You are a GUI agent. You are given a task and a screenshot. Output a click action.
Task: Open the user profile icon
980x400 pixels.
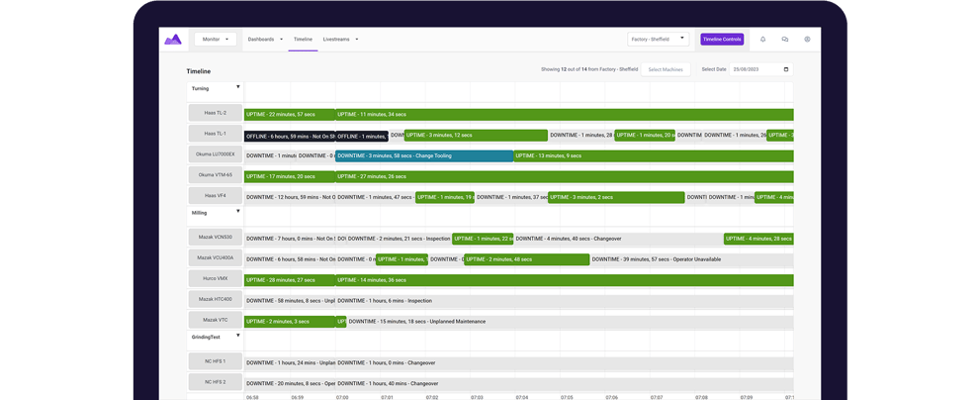point(807,40)
